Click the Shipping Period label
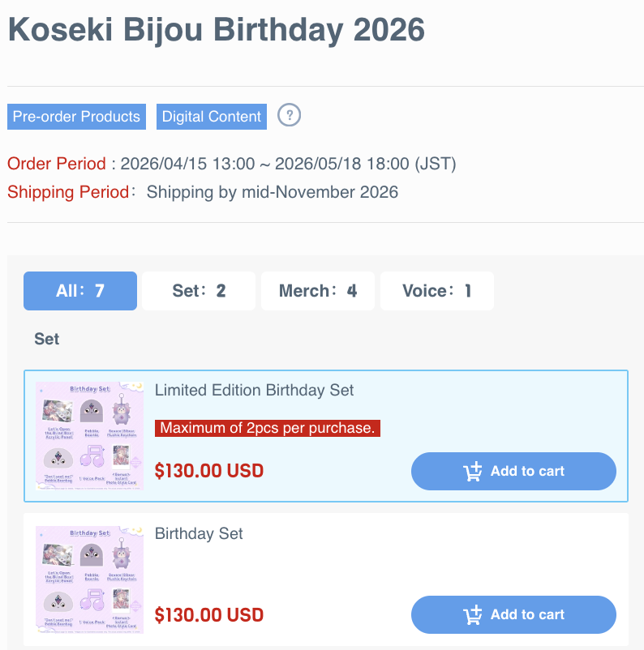Screen dimensions: 644x650 click(x=67, y=192)
